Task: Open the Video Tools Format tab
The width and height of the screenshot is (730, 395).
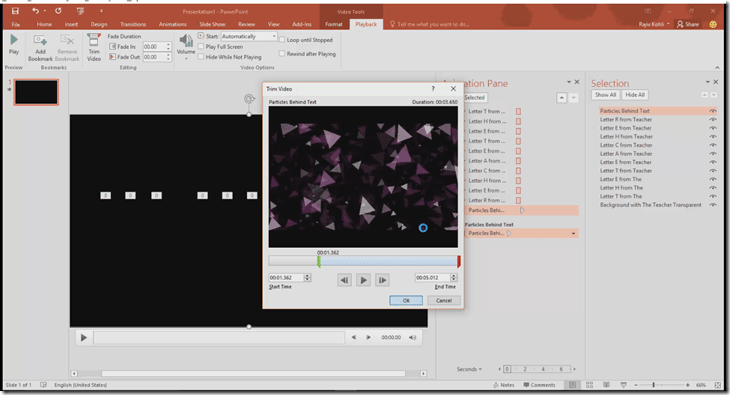Action: pyautogui.click(x=333, y=24)
